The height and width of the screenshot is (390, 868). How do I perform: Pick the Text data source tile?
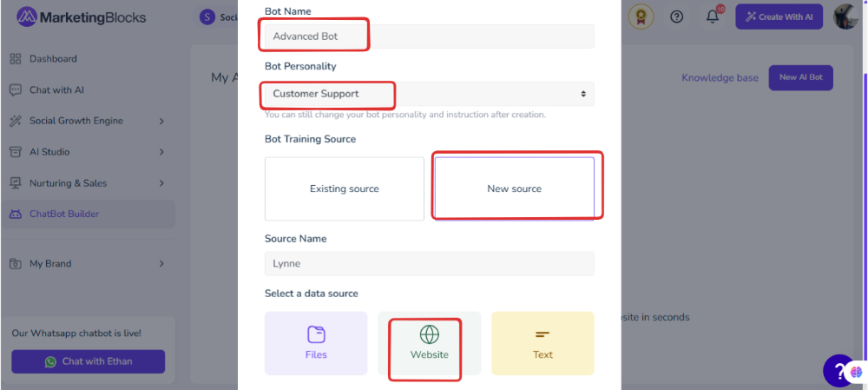pyautogui.click(x=542, y=343)
